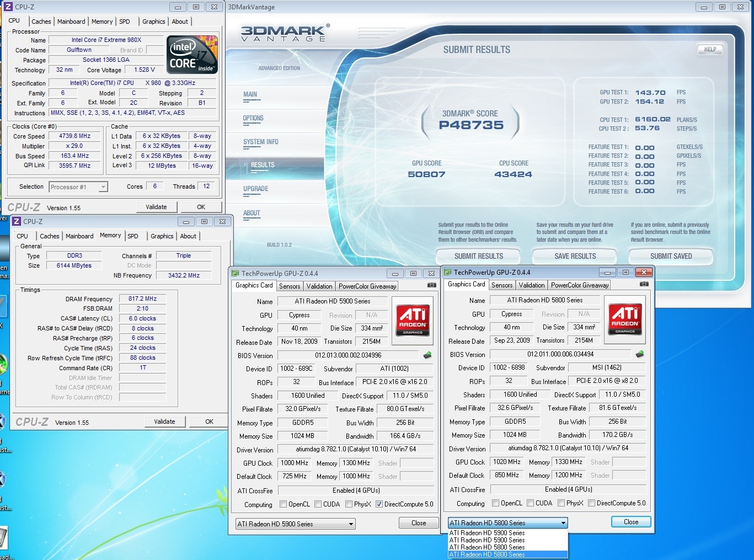This screenshot has width=754, height=560.
Task: Click Memory Size value 6144 MBytes
Action: click(x=74, y=265)
